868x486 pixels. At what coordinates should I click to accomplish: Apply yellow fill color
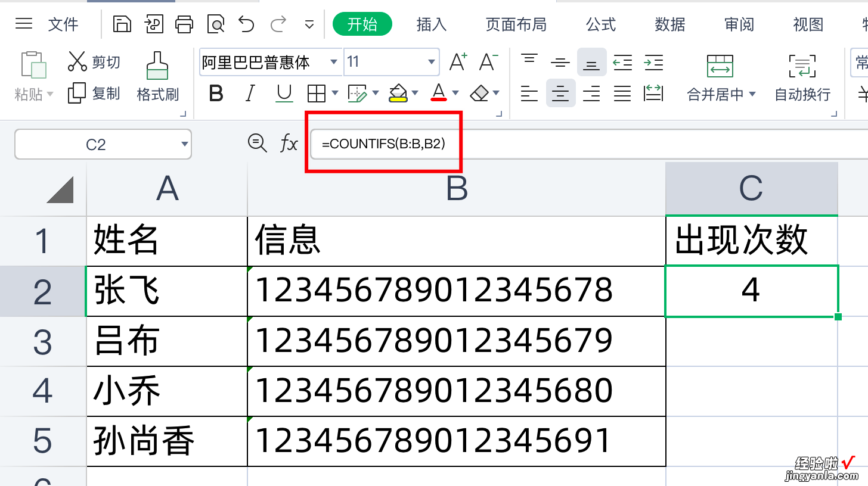pyautogui.click(x=398, y=93)
